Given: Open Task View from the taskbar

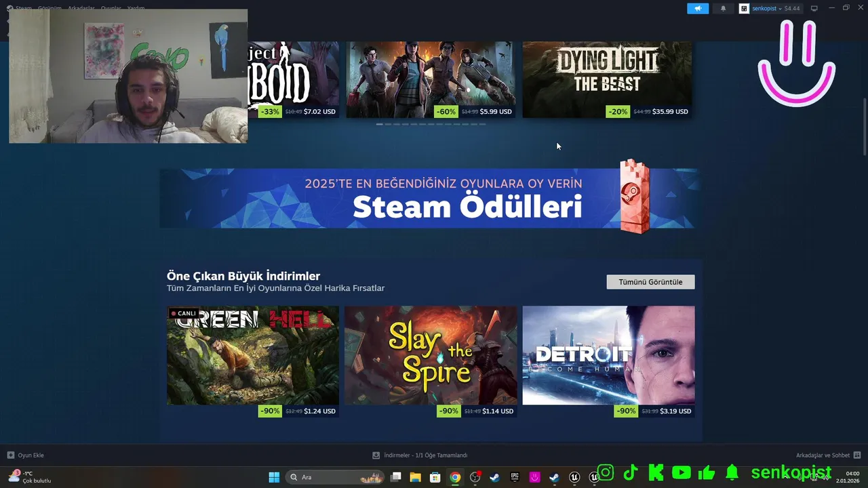Looking at the screenshot, I should click(x=396, y=477).
